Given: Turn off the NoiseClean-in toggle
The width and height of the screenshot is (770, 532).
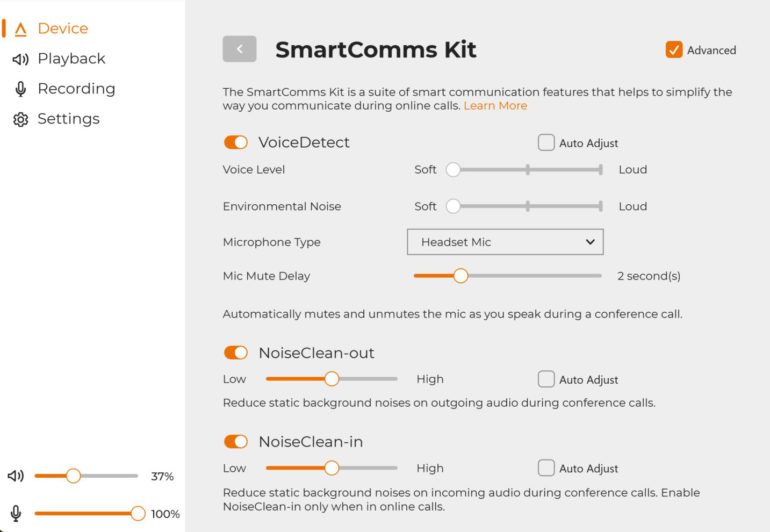Looking at the screenshot, I should [236, 442].
